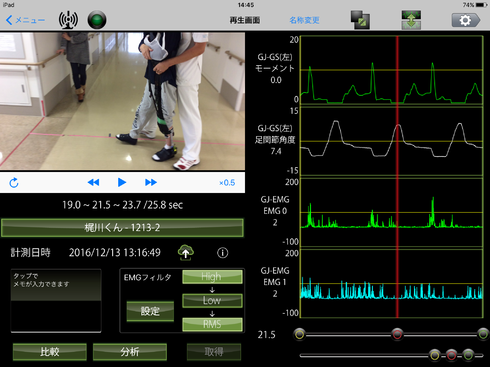490x367 pixels.
Task: Tap the battery 74% status indicator
Action: [475, 5]
